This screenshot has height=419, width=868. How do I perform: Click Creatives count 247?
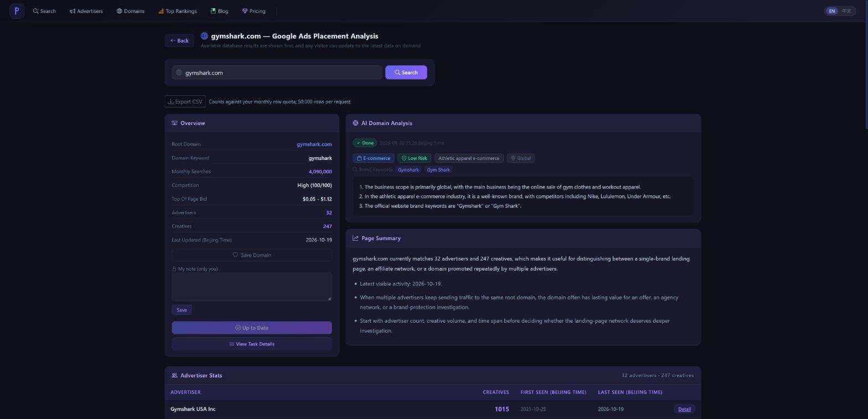[x=327, y=226]
